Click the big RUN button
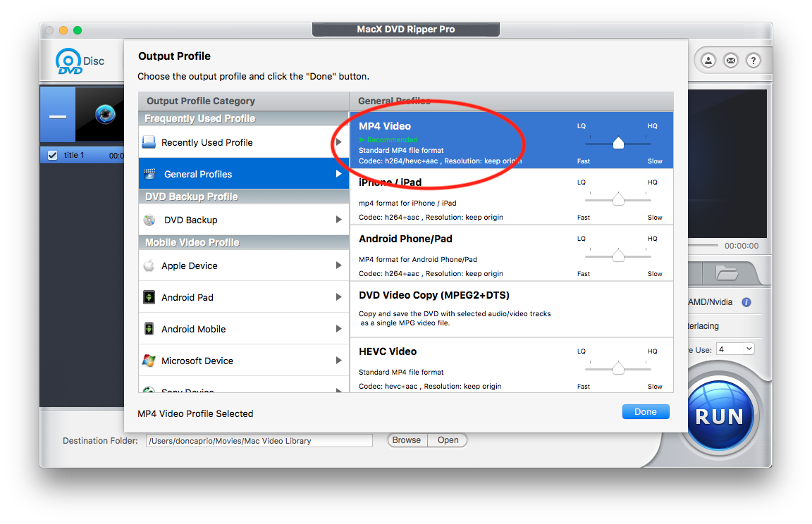 click(719, 416)
